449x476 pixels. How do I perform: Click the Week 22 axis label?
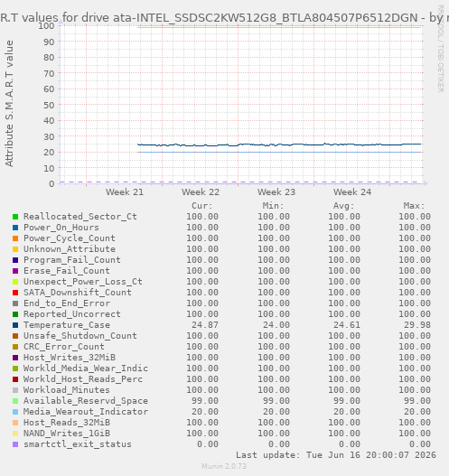click(201, 192)
